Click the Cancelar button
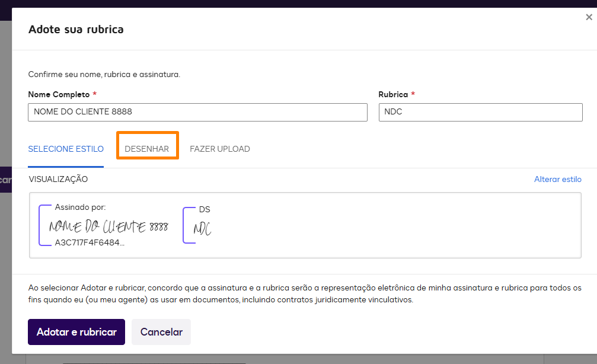This screenshot has height=364, width=597. point(161,332)
